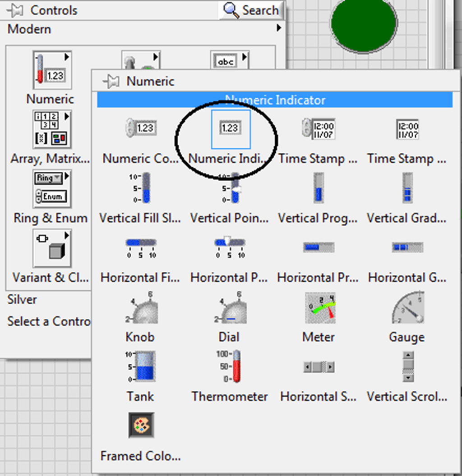Choose the Dial control
Screen dimensions: 462x476
pyautogui.click(x=229, y=309)
